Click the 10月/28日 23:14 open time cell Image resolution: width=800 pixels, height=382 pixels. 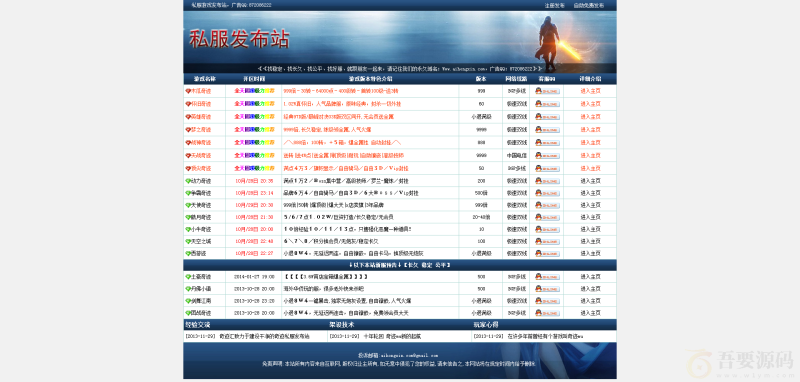click(254, 193)
